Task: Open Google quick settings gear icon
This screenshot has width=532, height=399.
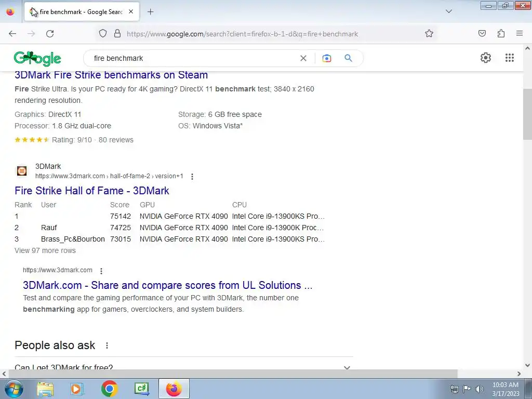Action: [486, 58]
